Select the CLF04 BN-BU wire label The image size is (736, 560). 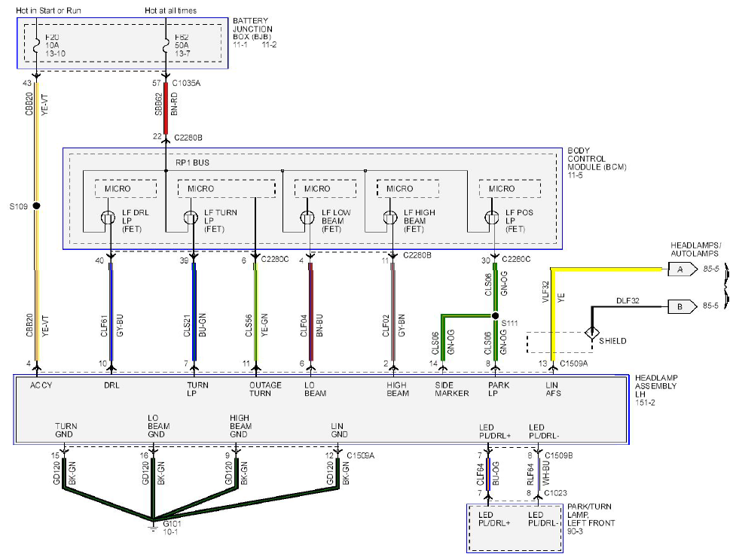(311, 325)
